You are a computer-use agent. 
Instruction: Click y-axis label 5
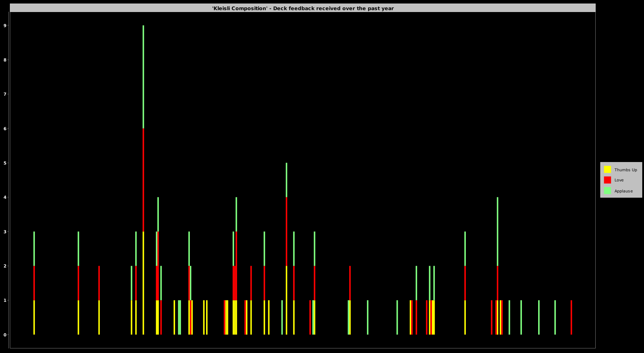coord(5,163)
